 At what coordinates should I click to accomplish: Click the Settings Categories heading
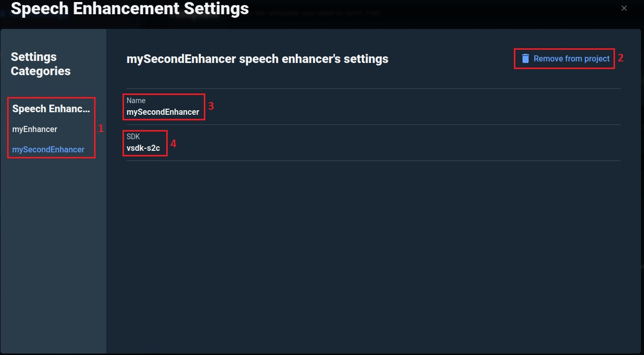tap(41, 64)
